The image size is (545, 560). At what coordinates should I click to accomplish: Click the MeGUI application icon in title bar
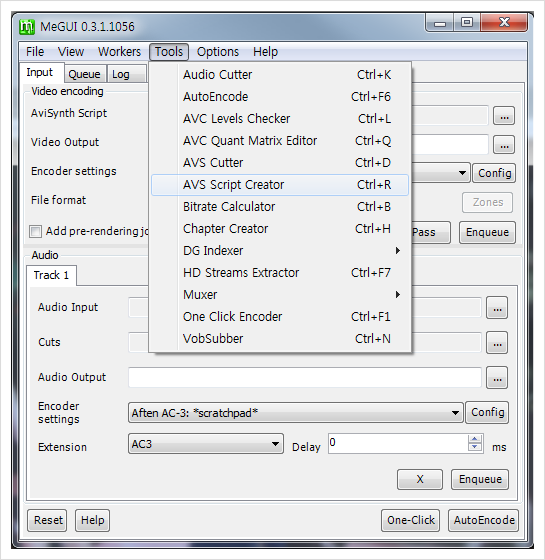pyautogui.click(x=27, y=27)
